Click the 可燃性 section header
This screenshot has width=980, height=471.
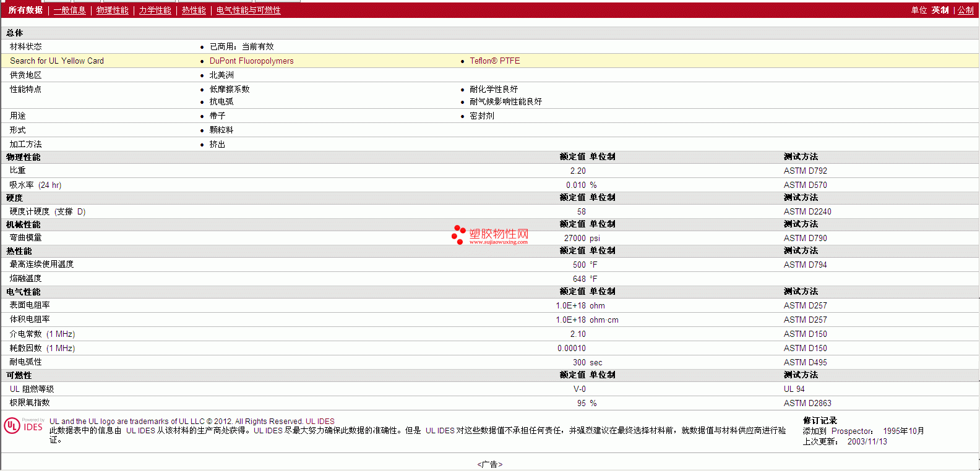coord(19,376)
